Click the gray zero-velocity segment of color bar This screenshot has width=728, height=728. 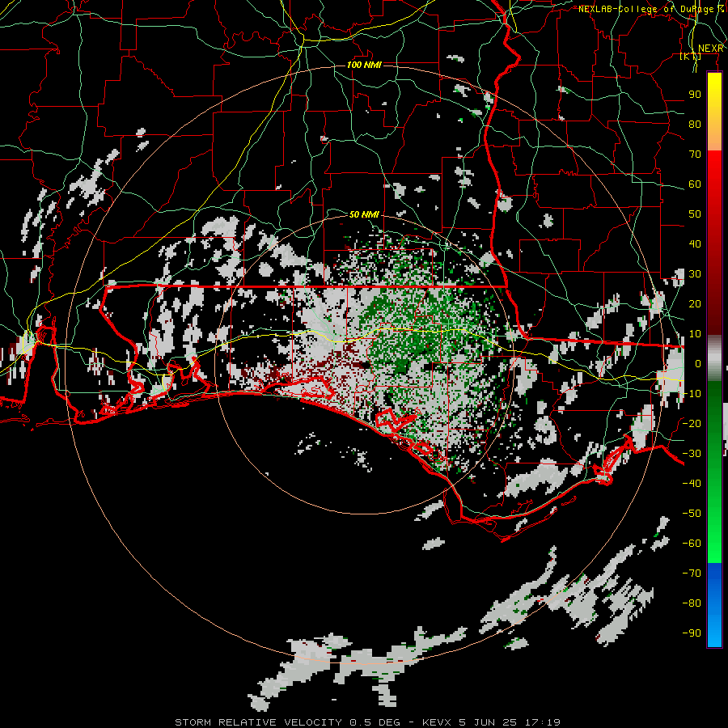714,358
